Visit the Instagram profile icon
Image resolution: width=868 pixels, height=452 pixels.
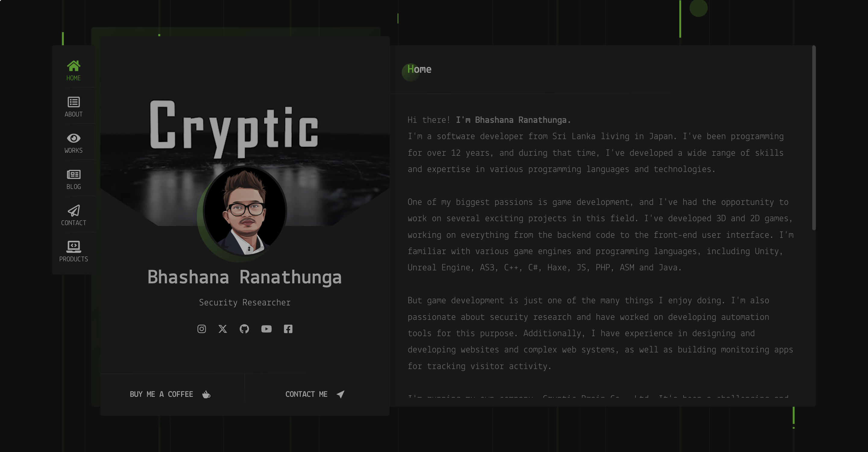coord(202,329)
